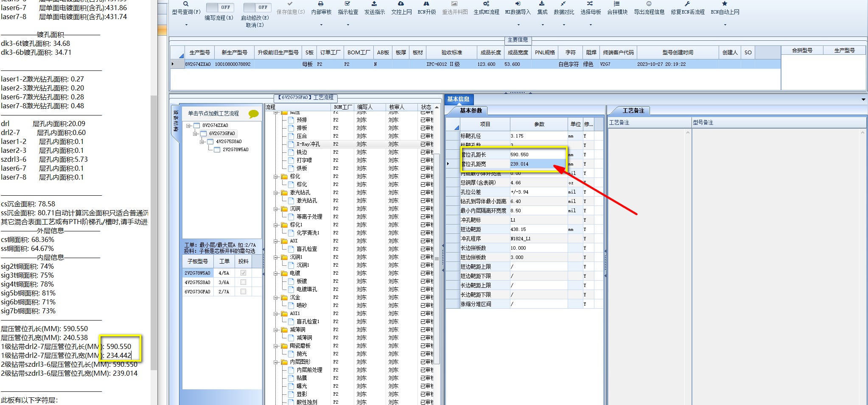Viewport: 868px width, 405px height.
Task: Click the ECN升级 toolbar icon
Action: pyautogui.click(x=426, y=3)
